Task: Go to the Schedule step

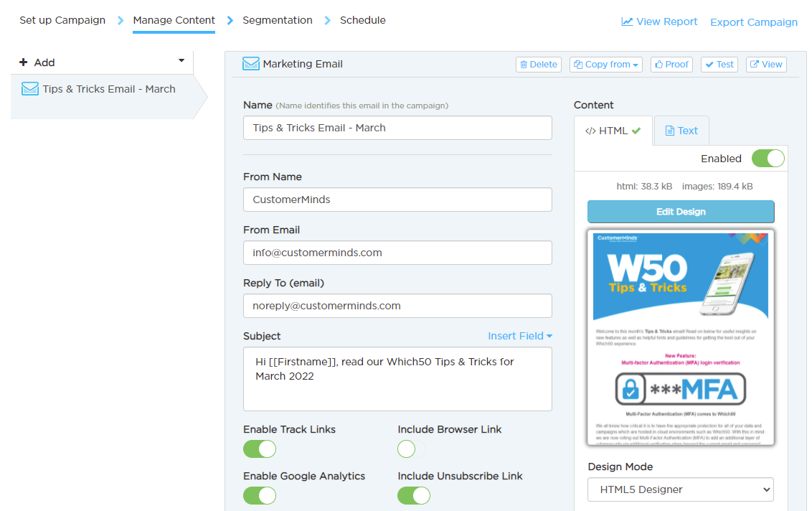Action: 363,20
